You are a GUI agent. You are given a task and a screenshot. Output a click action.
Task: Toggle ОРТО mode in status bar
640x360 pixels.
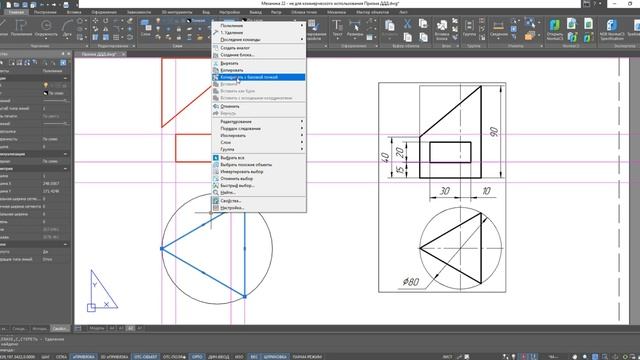point(197,357)
